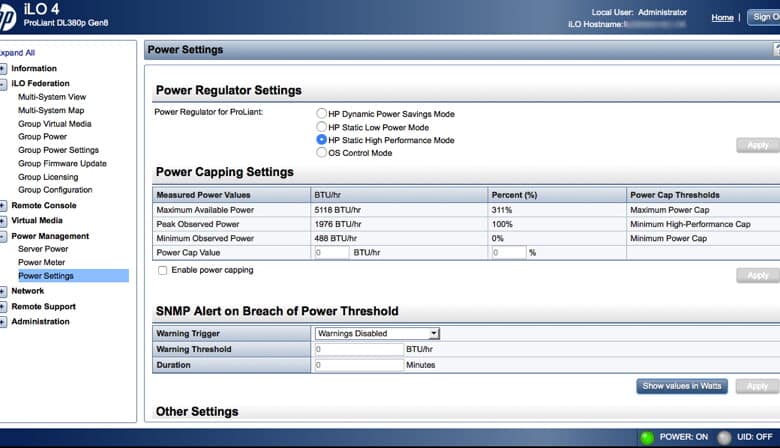Click the Expand All link
Image resolution: width=780 pixels, height=448 pixels.
coord(17,53)
